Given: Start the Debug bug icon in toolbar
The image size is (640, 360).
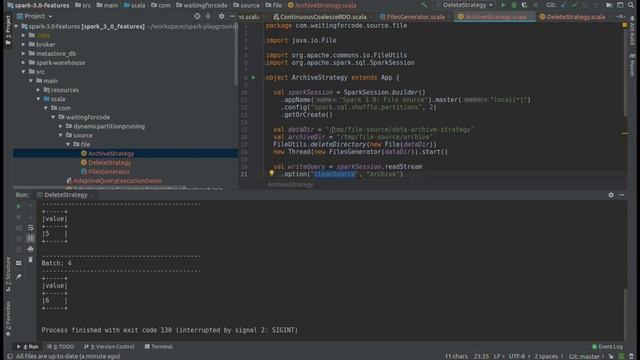Looking at the screenshot, I should pos(514,5).
